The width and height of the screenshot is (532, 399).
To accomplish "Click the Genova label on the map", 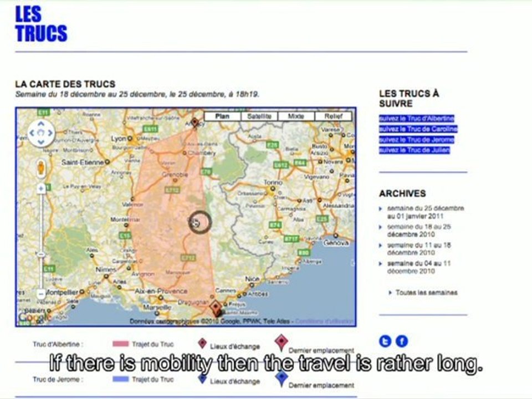I will pyautogui.click(x=336, y=243).
